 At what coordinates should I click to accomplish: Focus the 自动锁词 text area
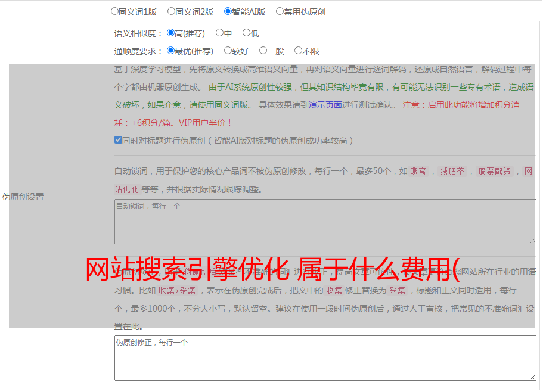point(325,221)
